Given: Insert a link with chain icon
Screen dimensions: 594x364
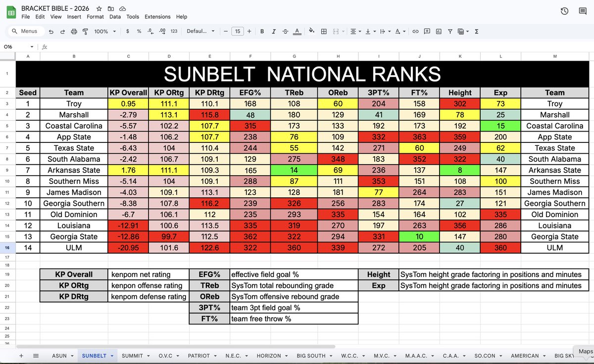Looking at the screenshot, I should pyautogui.click(x=415, y=31).
